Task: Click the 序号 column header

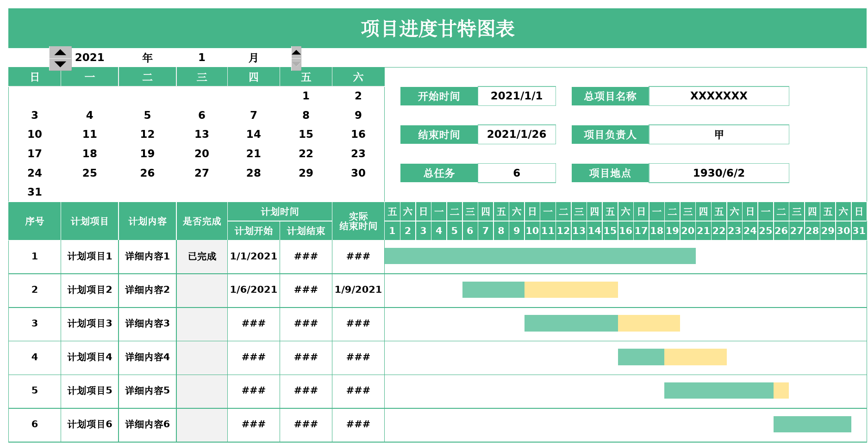Action: click(x=35, y=221)
